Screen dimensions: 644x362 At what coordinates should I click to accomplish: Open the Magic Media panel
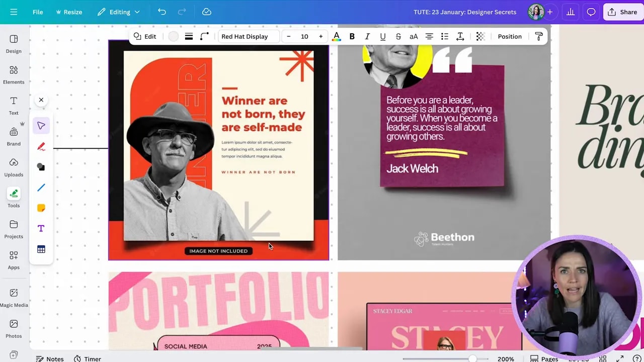point(14,297)
